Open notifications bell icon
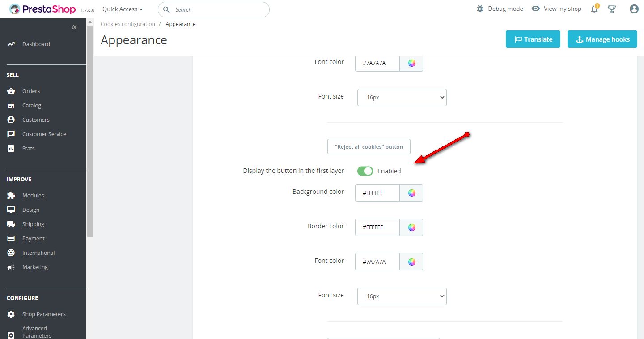This screenshot has height=339, width=644. [x=594, y=9]
